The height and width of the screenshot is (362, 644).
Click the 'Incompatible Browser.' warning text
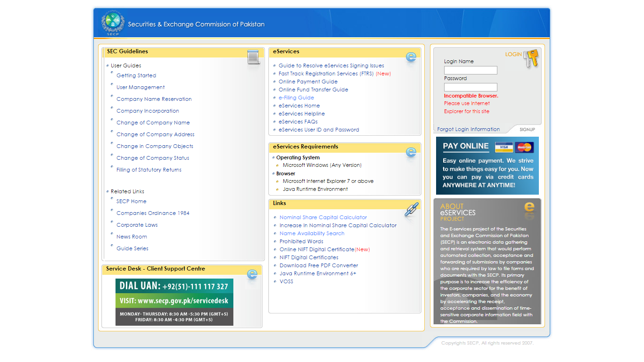click(x=471, y=96)
